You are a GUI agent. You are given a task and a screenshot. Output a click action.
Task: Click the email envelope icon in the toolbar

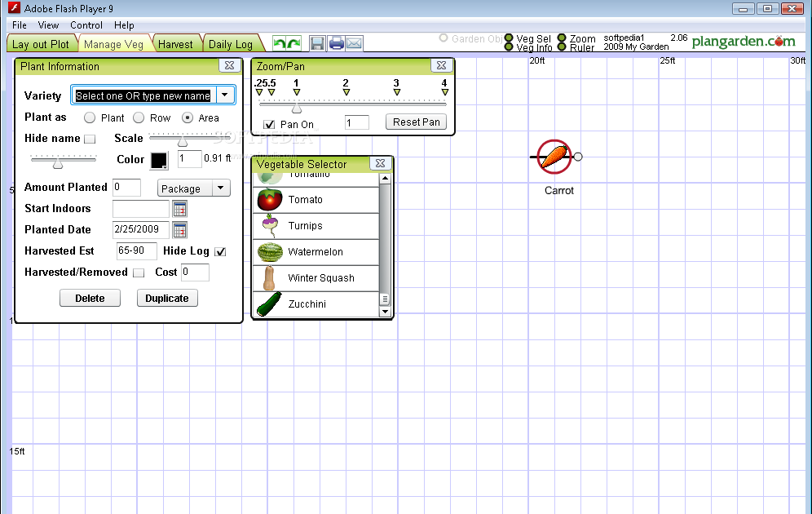point(353,43)
